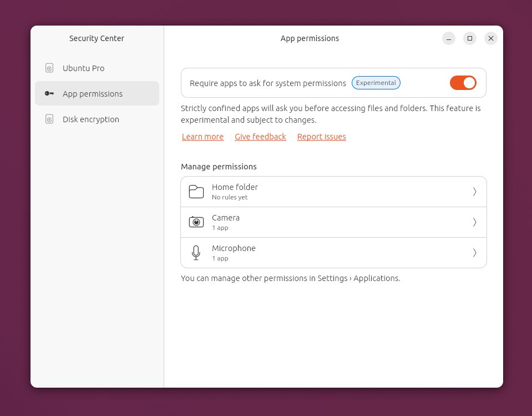Image resolution: width=532 pixels, height=416 pixels.
Task: Click the Camera icon
Action: coord(196,222)
